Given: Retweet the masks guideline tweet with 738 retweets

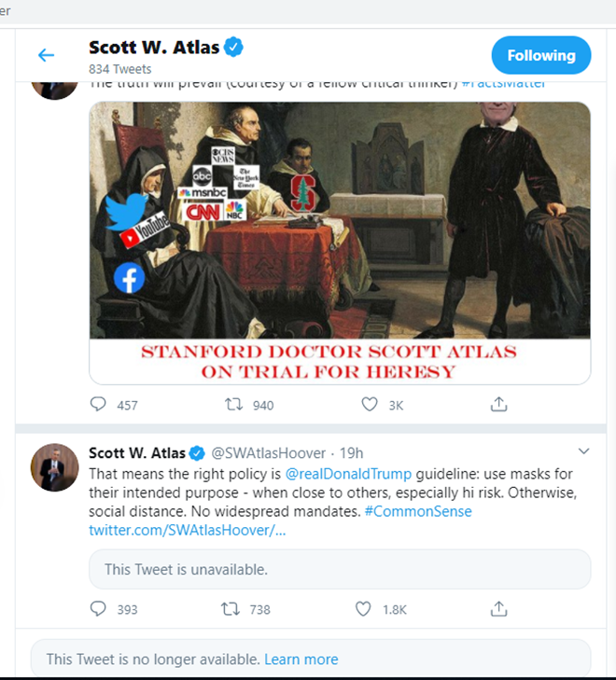Looking at the screenshot, I should click(x=231, y=609).
